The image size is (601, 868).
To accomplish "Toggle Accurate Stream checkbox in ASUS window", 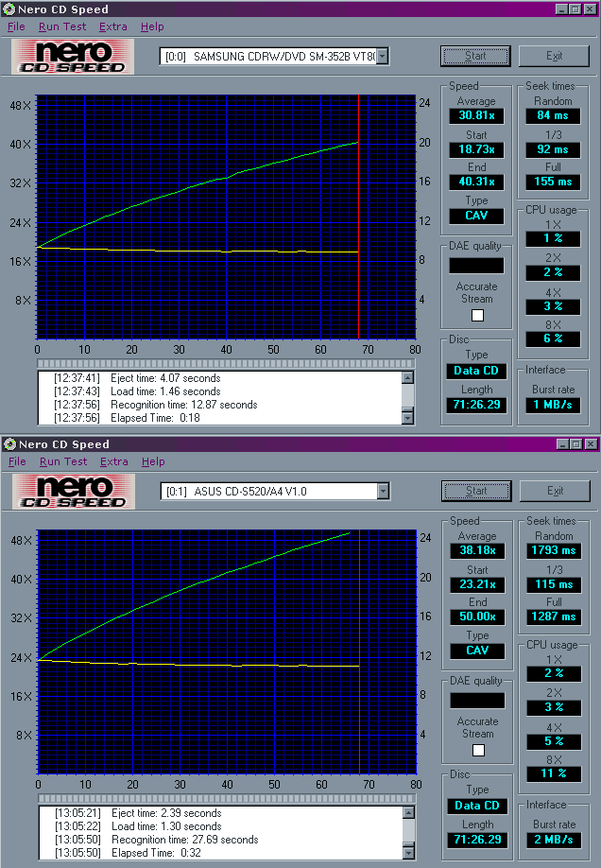I will (x=478, y=750).
